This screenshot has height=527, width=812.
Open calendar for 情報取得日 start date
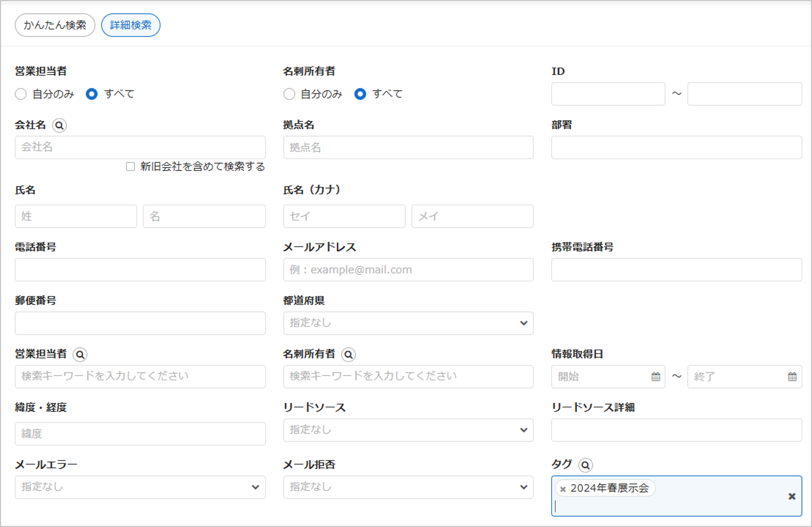[656, 377]
